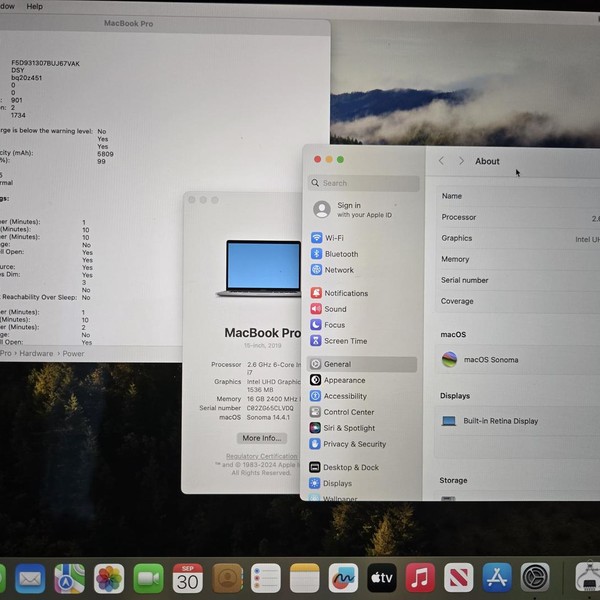The width and height of the screenshot is (600, 600).
Task: Open Notifications settings
Action: pos(339,293)
